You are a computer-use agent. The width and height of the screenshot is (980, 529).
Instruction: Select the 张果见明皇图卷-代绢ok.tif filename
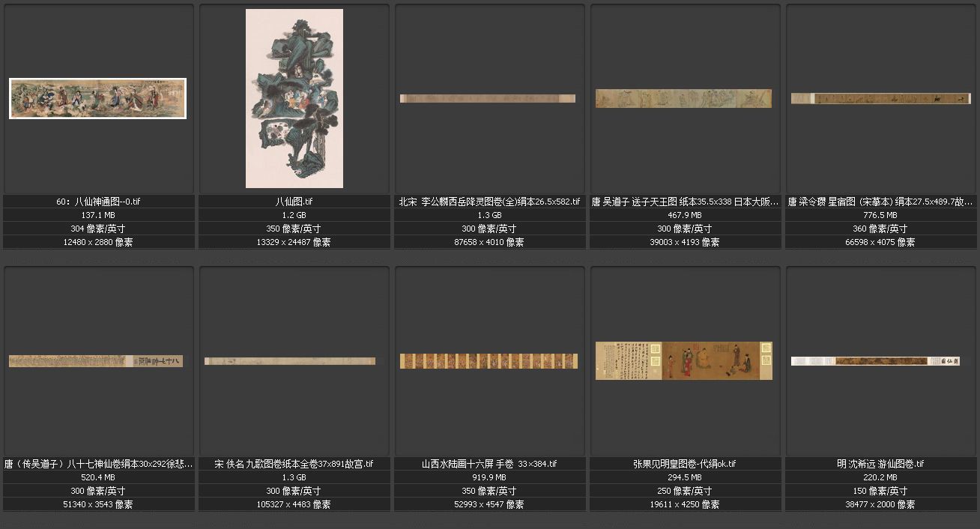(x=685, y=464)
